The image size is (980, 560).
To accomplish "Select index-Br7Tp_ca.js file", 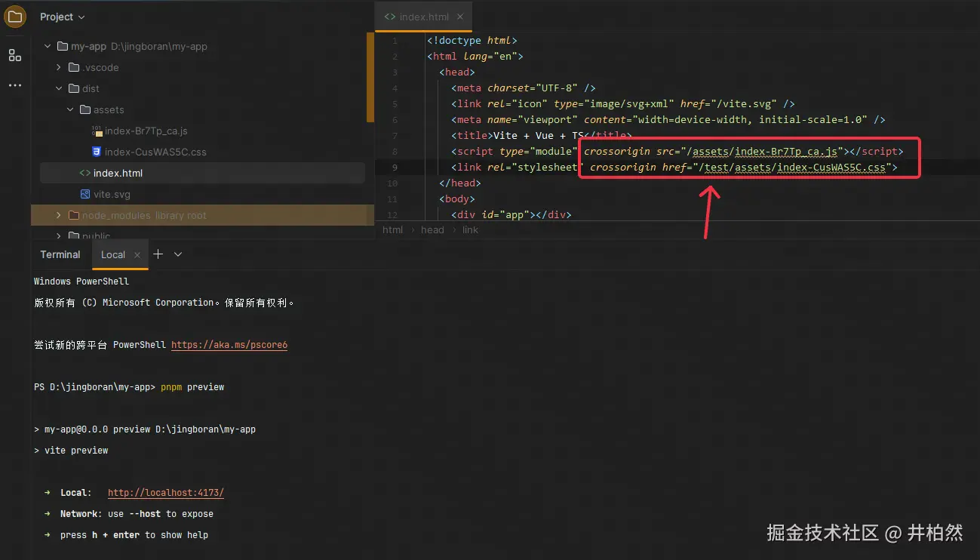I will click(146, 131).
